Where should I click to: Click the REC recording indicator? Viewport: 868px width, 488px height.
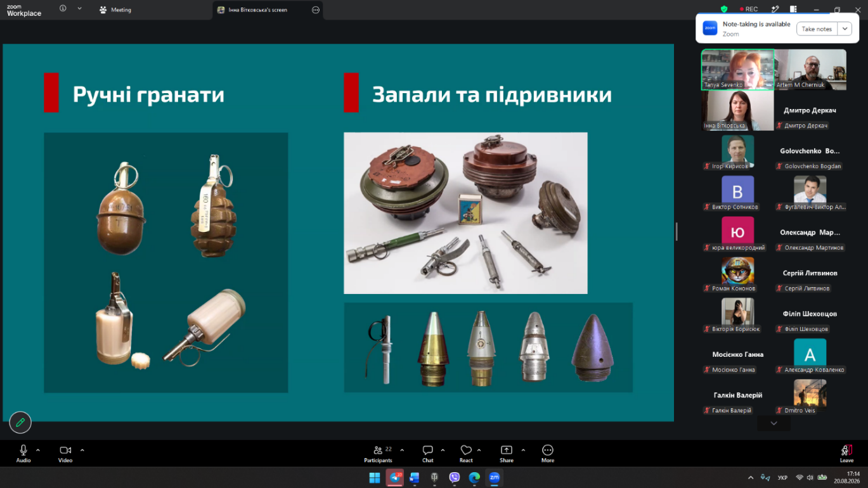[749, 9]
